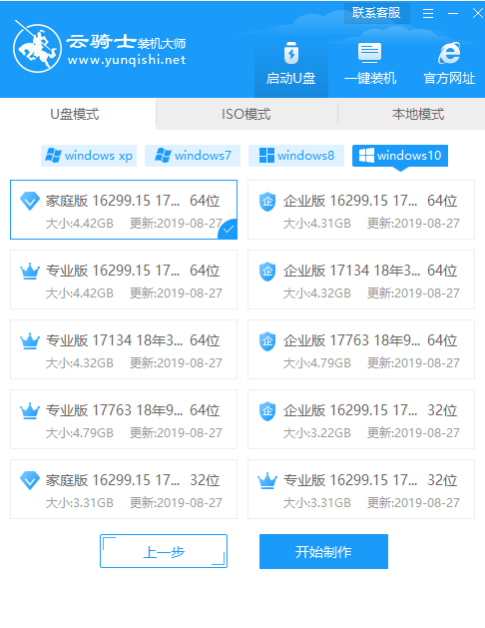This screenshot has height=628, width=485.
Task: Click the 云骑士 knight logo
Action: [x=37, y=47]
